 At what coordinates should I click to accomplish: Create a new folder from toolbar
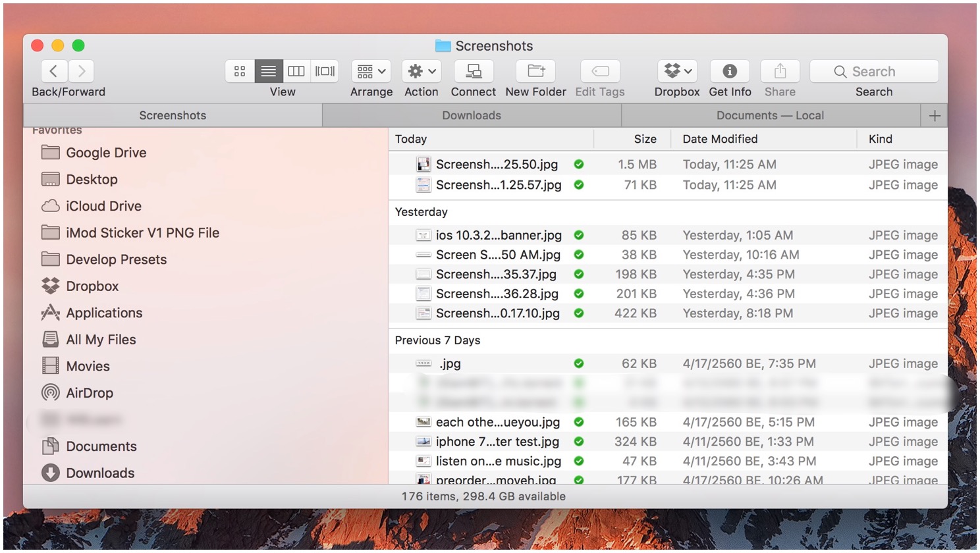pyautogui.click(x=535, y=71)
